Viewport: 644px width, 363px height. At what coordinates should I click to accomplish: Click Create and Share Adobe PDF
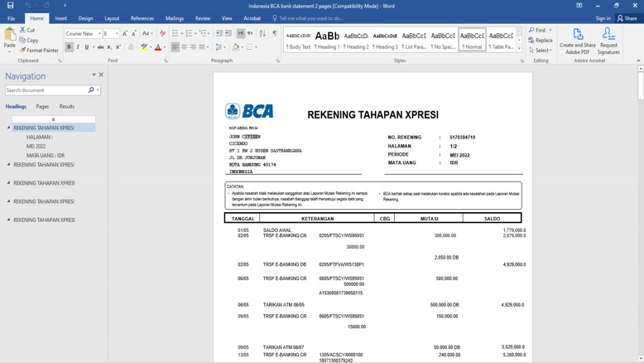(577, 41)
